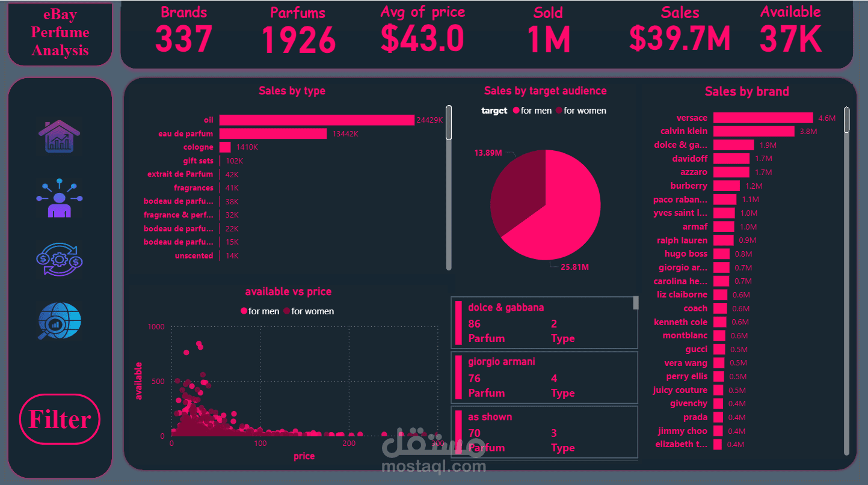
Task: Click the 'burberry' brand label
Action: coord(689,186)
